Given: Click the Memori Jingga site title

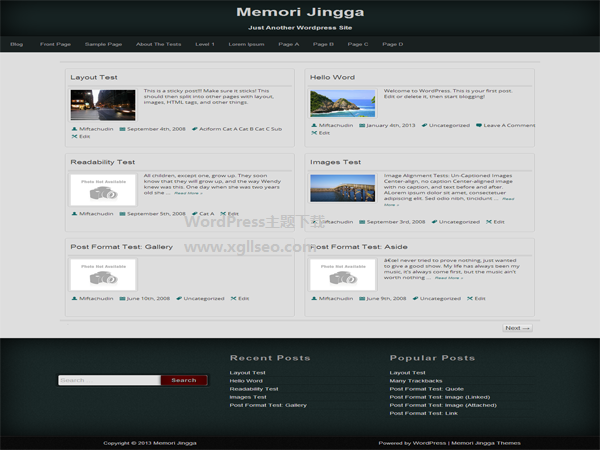Looking at the screenshot, I should 300,12.
